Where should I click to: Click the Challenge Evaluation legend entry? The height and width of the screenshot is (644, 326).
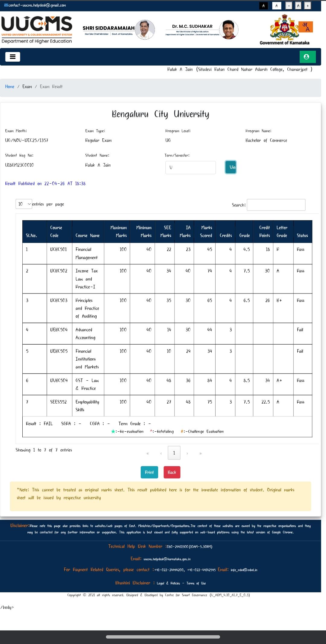[x=202, y=431]
